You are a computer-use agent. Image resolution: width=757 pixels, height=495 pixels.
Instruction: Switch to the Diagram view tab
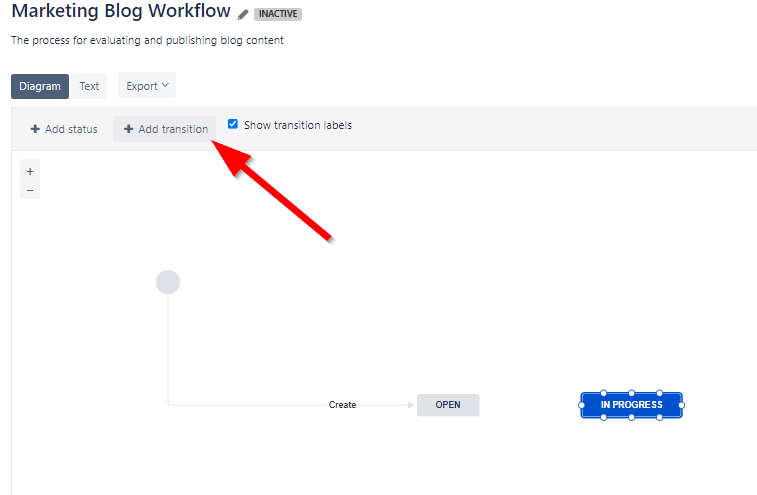tap(40, 86)
